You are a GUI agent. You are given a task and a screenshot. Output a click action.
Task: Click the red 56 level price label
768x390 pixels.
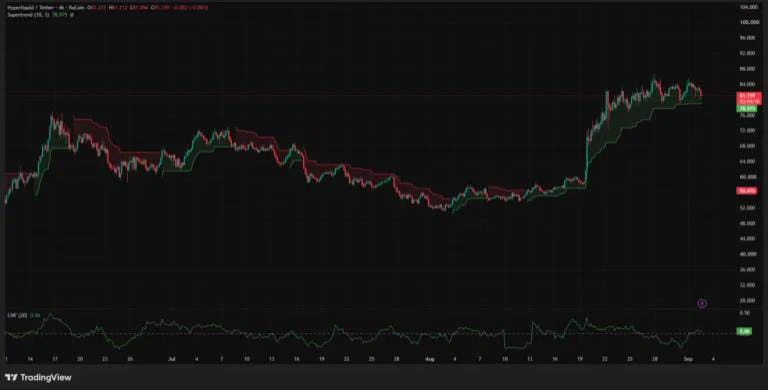click(746, 191)
